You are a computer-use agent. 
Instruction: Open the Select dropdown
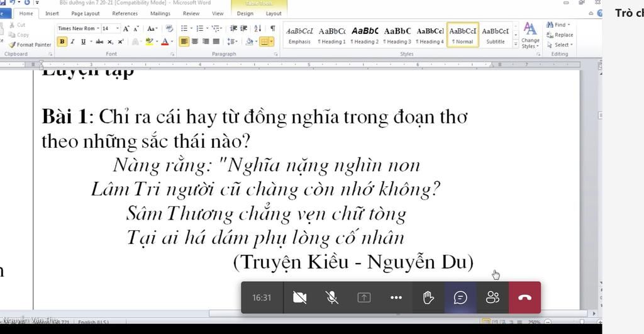coord(560,45)
